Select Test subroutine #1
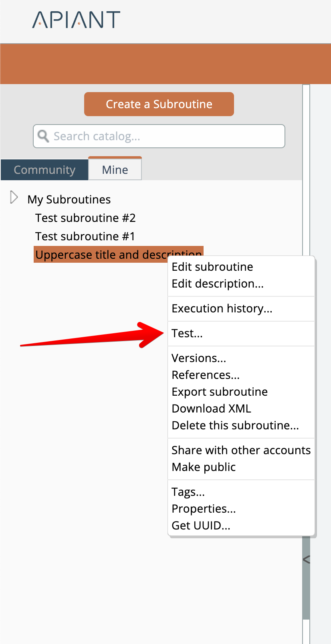The height and width of the screenshot is (644, 331). (x=85, y=236)
